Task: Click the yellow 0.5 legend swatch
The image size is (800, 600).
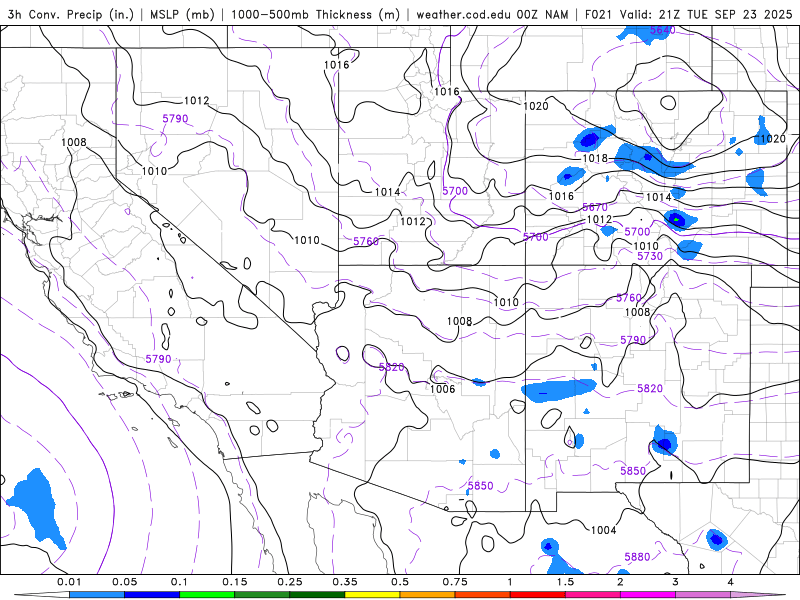Action: pyautogui.click(x=372, y=595)
